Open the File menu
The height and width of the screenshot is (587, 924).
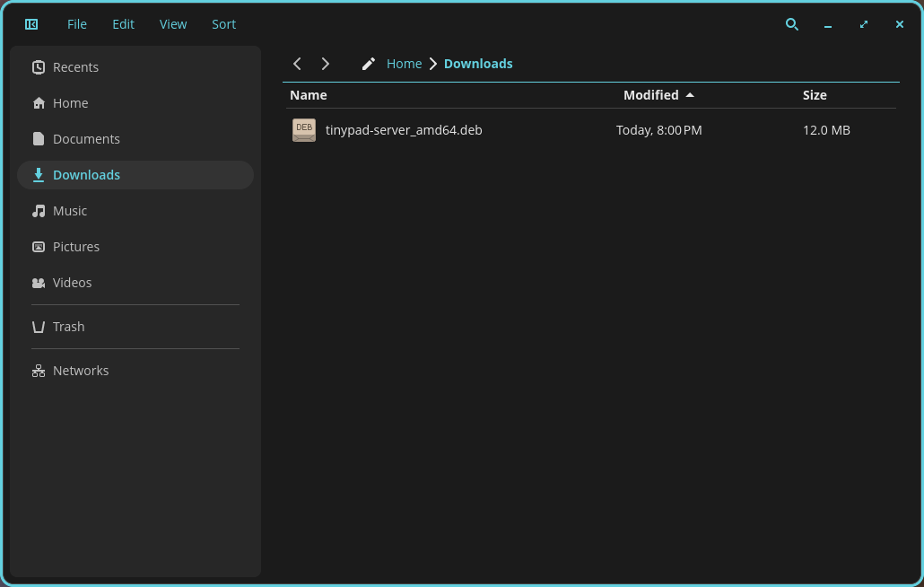[76, 24]
